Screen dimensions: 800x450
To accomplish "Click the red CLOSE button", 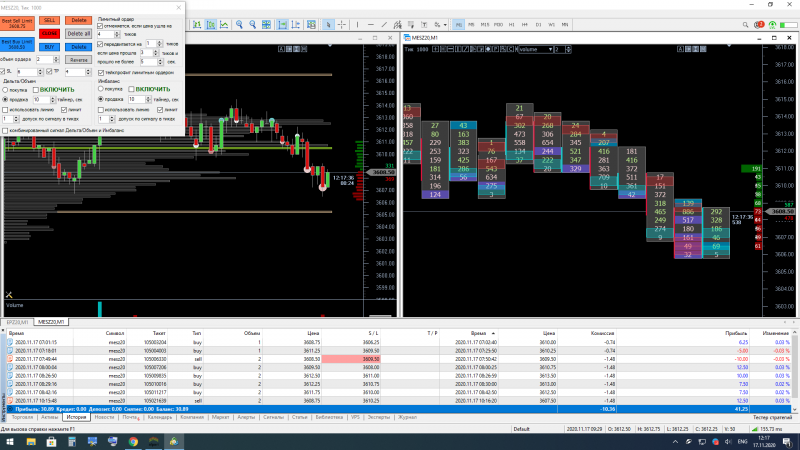I will click(x=49, y=34).
